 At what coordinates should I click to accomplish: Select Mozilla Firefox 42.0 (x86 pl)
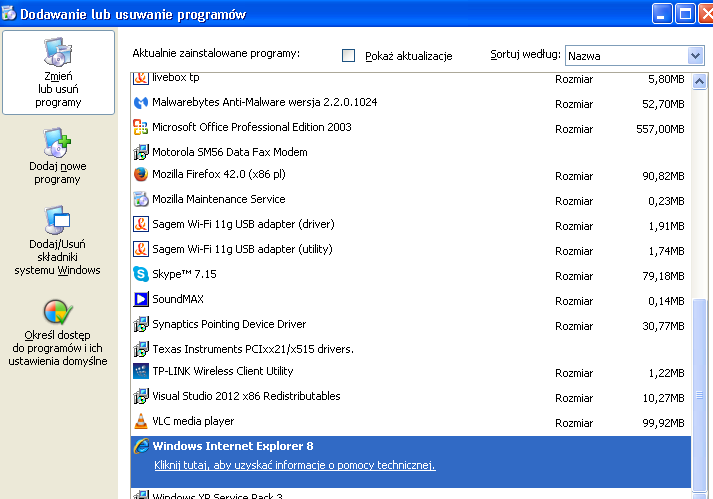coord(411,175)
